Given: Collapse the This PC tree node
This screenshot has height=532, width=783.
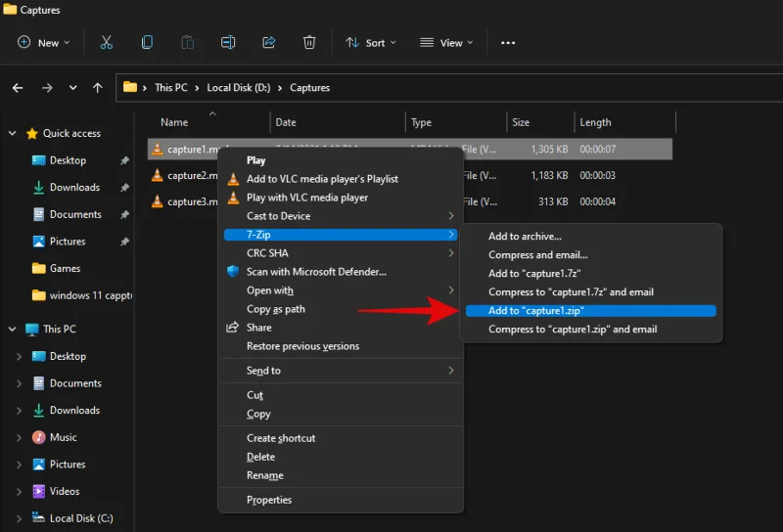Looking at the screenshot, I should 12,330.
